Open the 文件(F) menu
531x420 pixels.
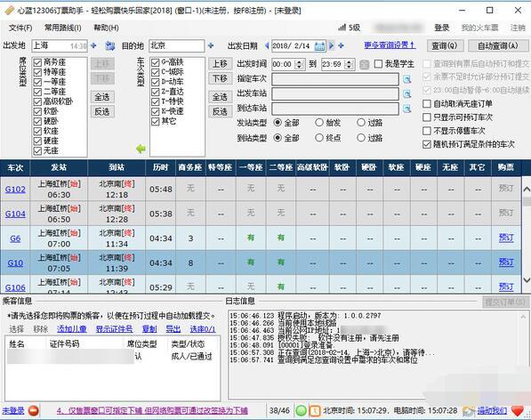click(x=20, y=28)
